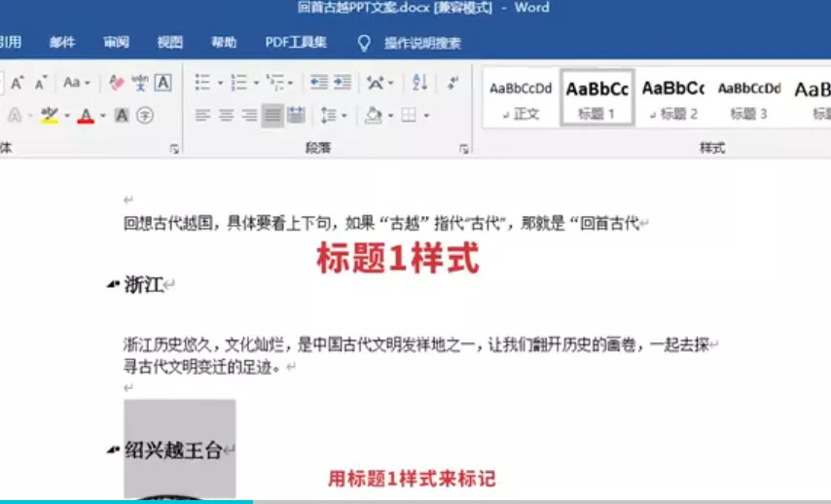
Task: Apply distributed alignment
Action: [296, 115]
